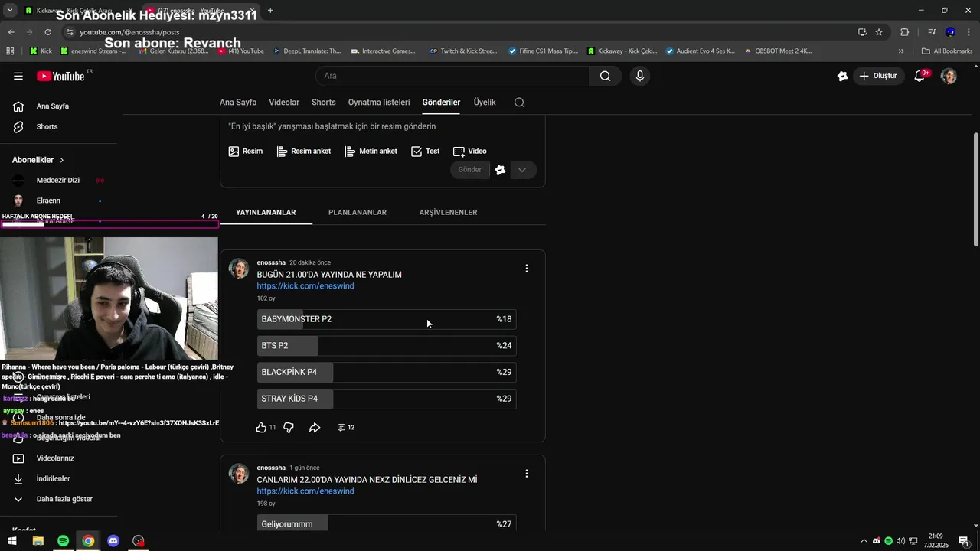980x551 pixels.
Task: Select the YAYINLANANLAR tab
Action: pos(266,213)
